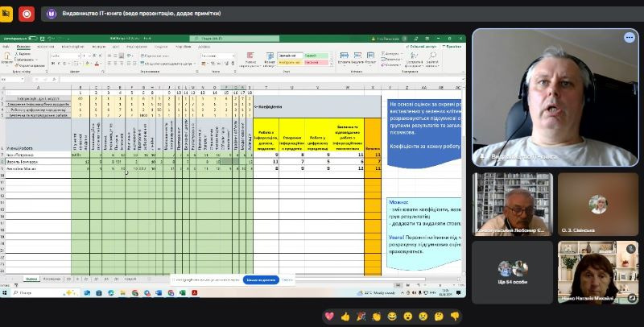The image size is (644, 327).
Task: Click the Format cells icon
Action: point(370,56)
